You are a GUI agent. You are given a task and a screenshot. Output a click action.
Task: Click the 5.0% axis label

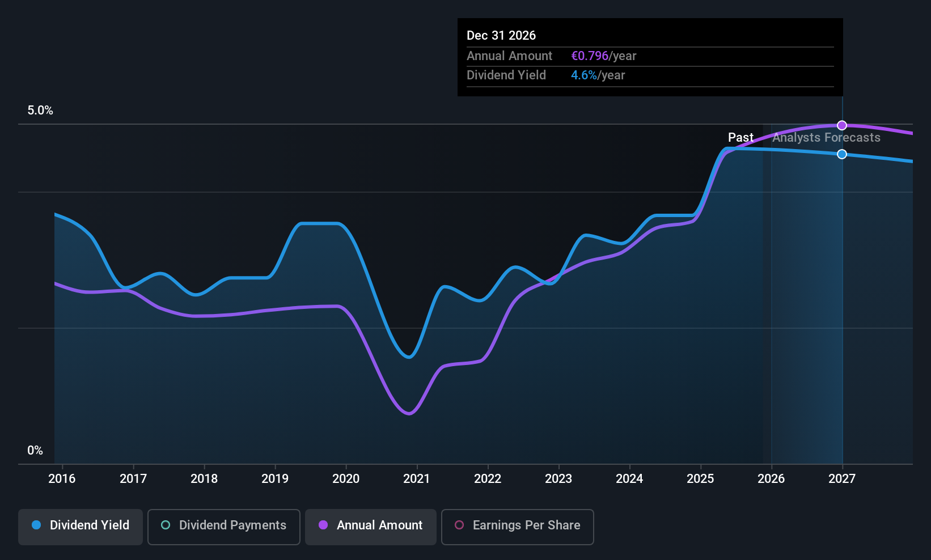(x=40, y=110)
